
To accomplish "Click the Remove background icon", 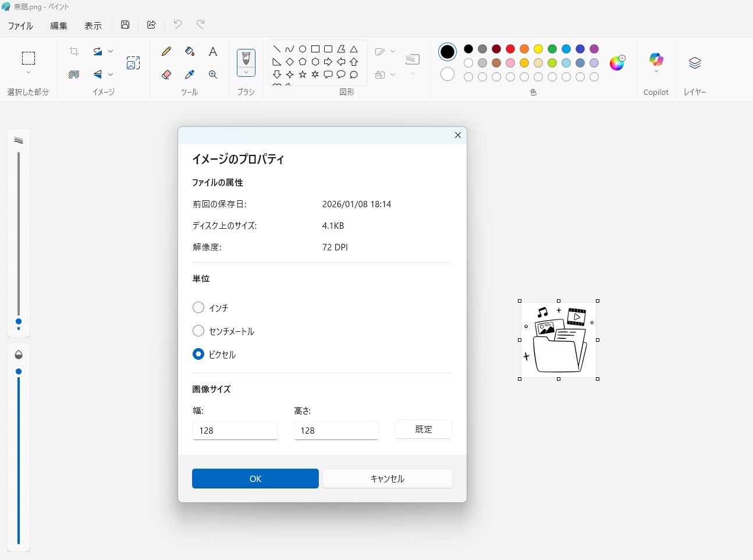I will [74, 75].
